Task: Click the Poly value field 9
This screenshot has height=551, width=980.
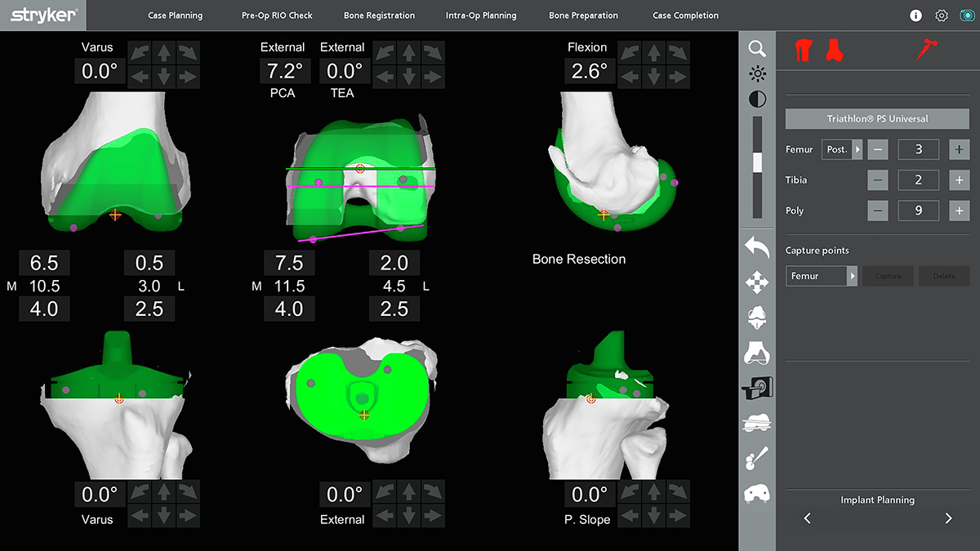Action: 919,211
